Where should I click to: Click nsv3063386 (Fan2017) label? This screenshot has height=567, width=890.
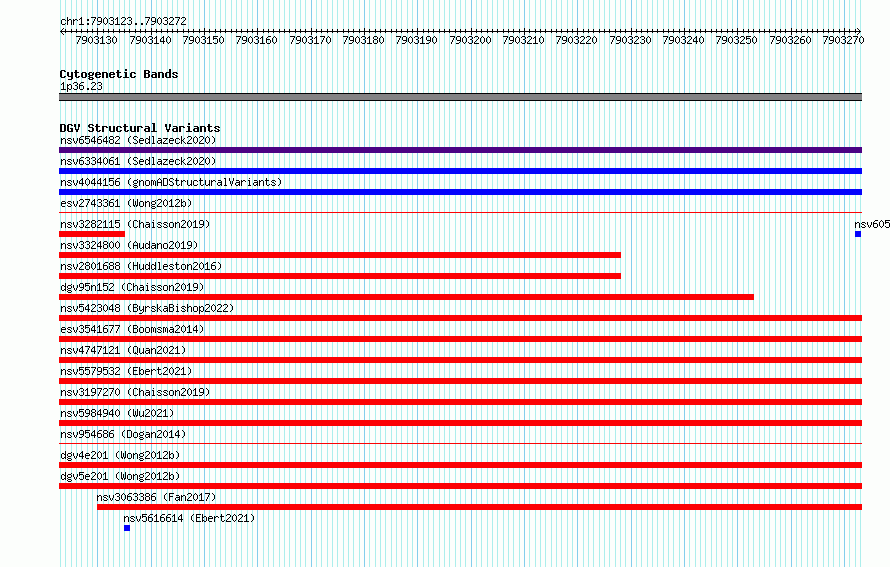[x=156, y=497]
